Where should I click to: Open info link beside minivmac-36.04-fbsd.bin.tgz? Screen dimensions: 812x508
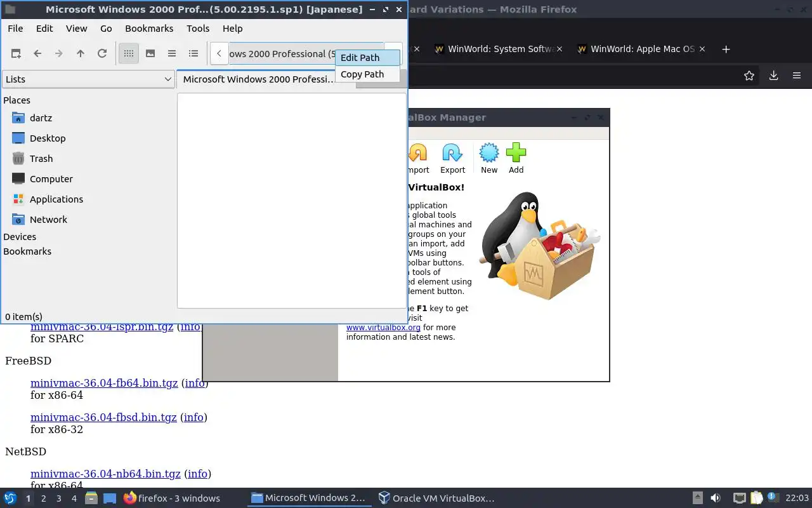point(193,417)
